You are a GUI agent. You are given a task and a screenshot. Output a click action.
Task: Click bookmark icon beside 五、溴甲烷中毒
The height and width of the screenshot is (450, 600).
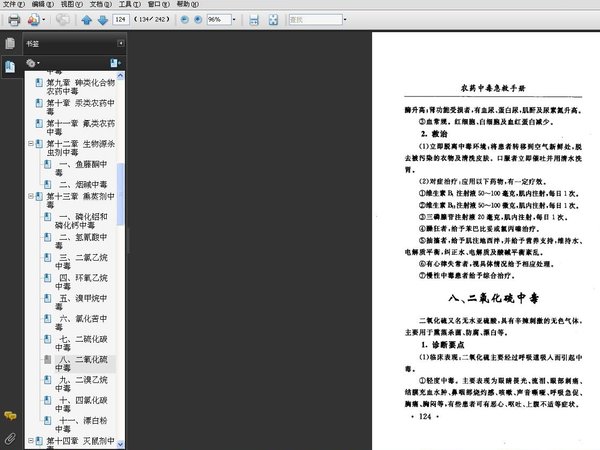coord(47,298)
